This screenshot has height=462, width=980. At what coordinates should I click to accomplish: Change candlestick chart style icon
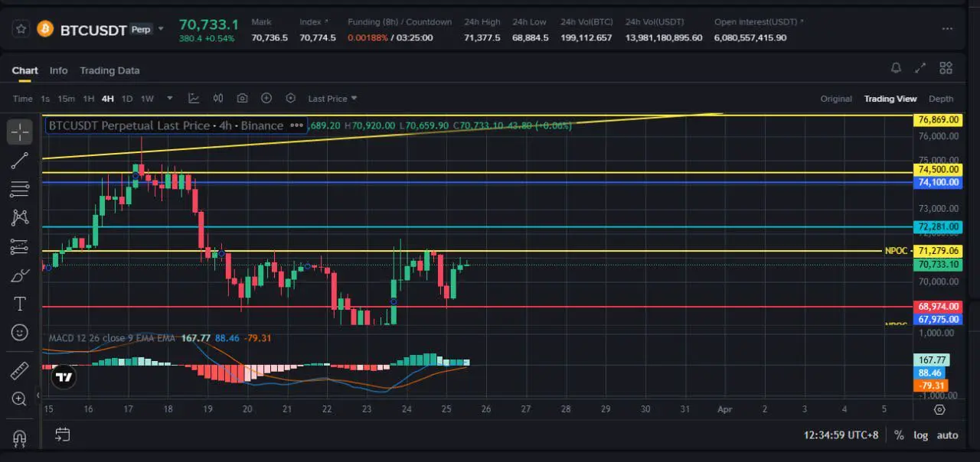click(218, 98)
